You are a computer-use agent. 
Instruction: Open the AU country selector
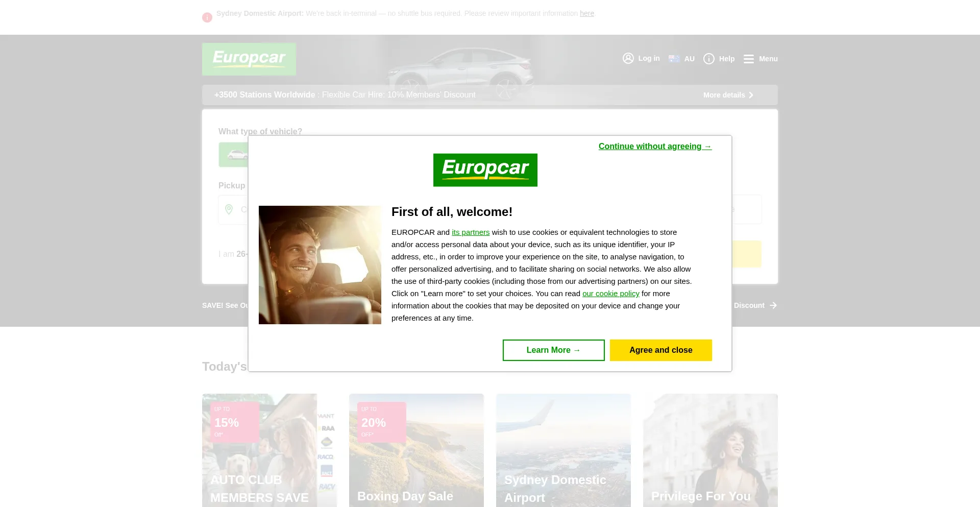(682, 58)
